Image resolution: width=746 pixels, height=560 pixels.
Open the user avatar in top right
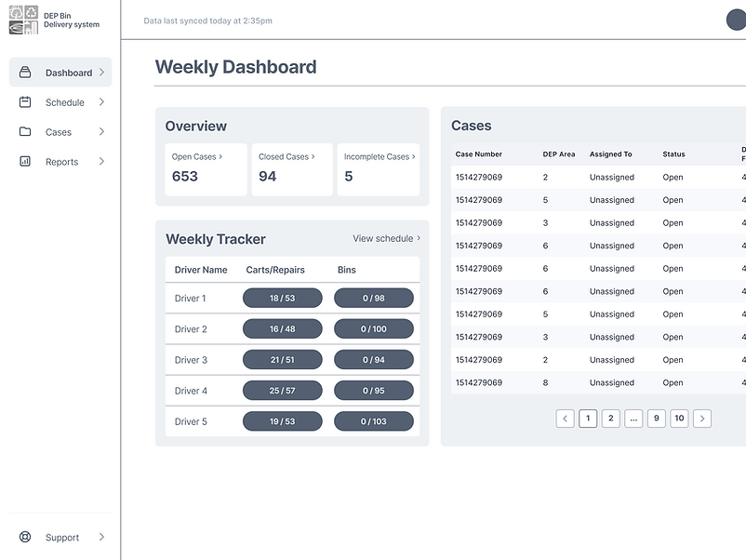[736, 20]
